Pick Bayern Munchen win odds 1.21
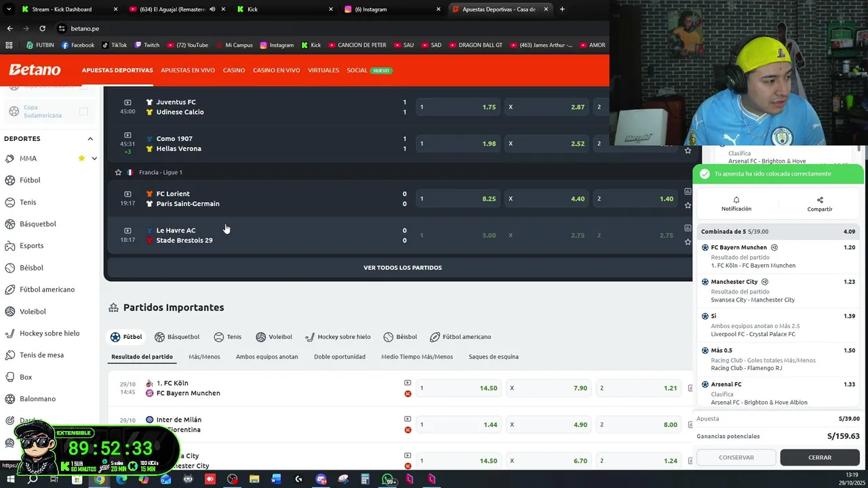Image resolution: width=868 pixels, height=488 pixels. (x=638, y=388)
